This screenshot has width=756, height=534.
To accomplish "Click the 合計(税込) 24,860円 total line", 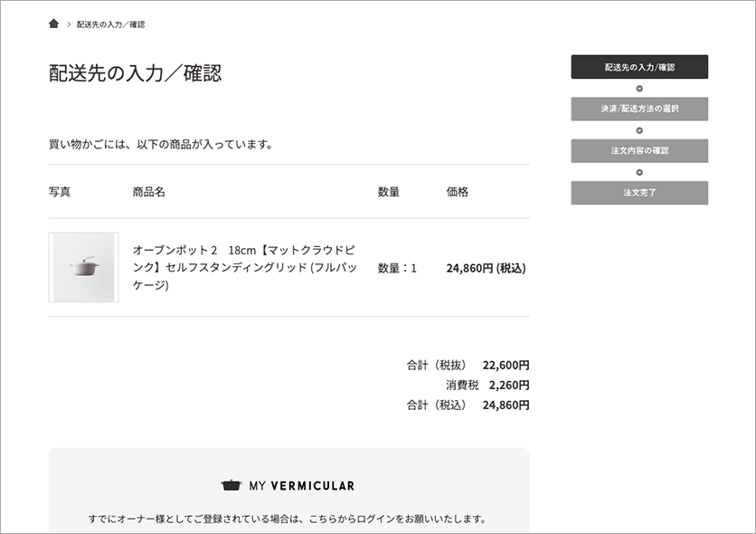I will click(468, 405).
